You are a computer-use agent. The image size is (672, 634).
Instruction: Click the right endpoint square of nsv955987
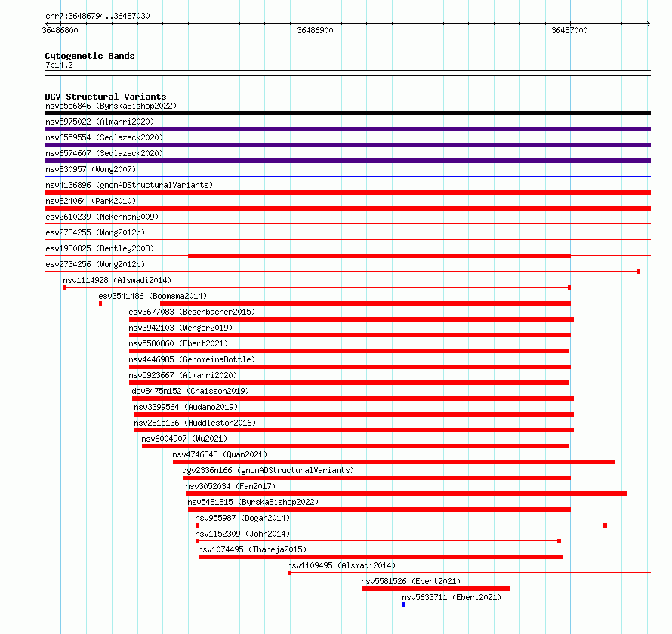[605, 525]
